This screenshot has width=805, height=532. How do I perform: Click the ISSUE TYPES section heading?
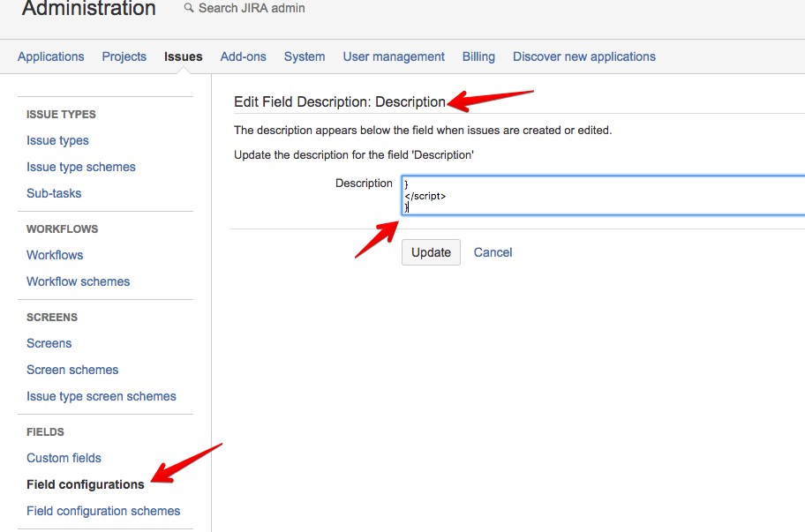point(61,115)
